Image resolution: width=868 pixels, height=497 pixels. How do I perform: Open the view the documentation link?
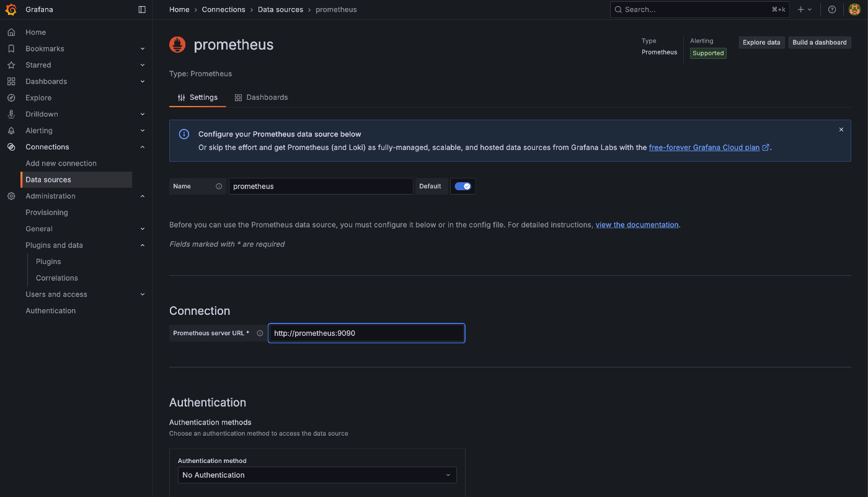[637, 225]
